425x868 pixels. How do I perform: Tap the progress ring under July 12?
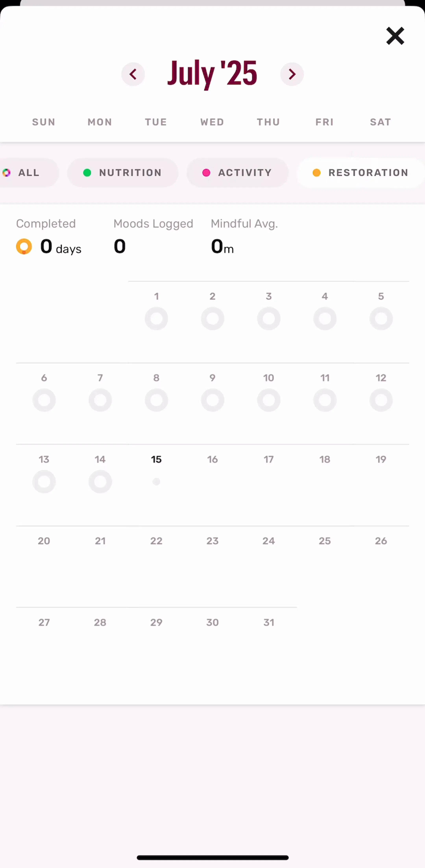click(381, 400)
